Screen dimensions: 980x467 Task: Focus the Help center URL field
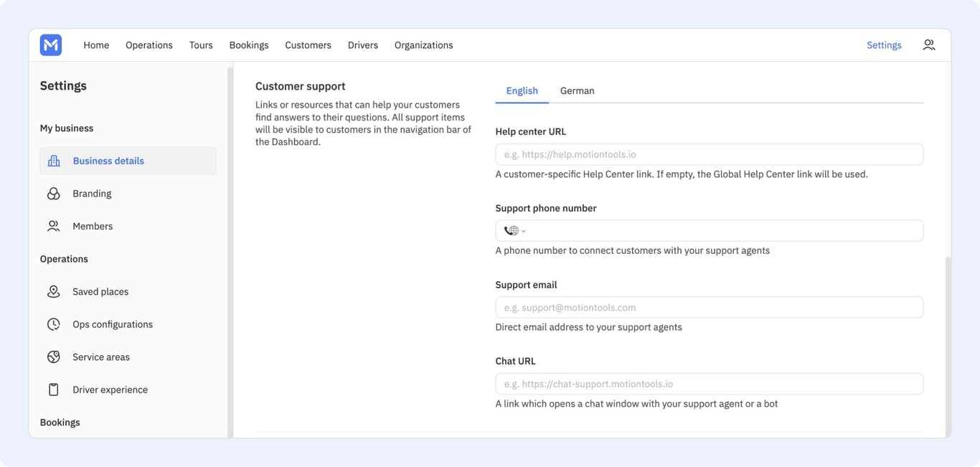(710, 154)
